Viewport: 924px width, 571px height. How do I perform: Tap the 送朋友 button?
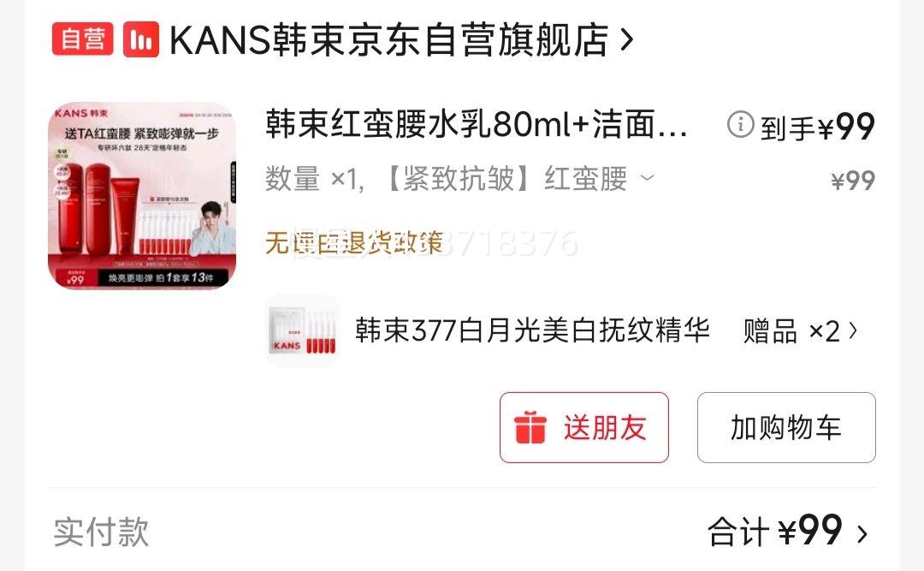[584, 428]
